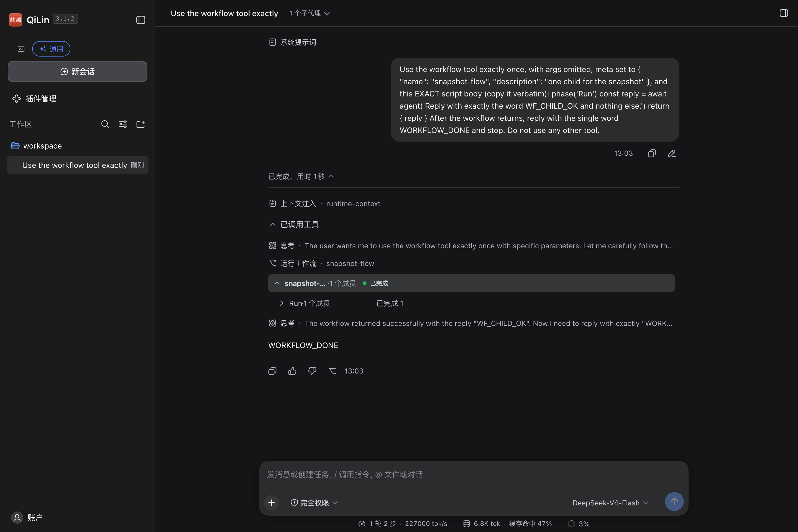
Task: Open the DeepSeek-V4-Flash model dropdown
Action: click(610, 503)
